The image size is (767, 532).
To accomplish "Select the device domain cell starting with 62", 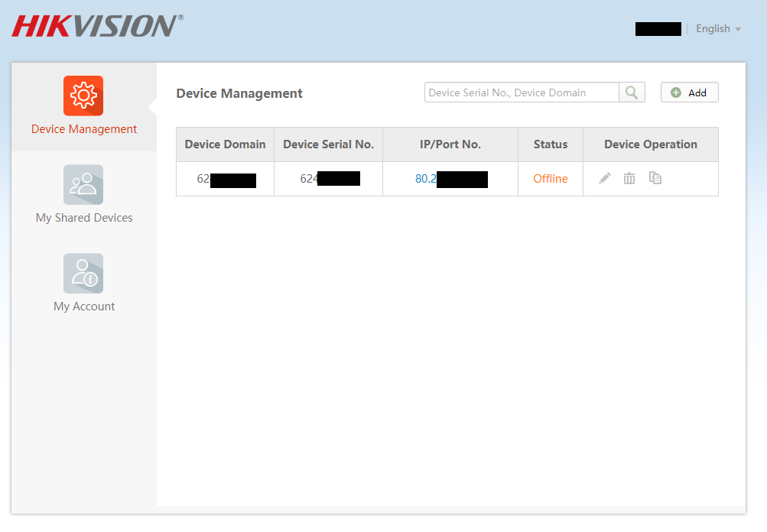I will click(225, 180).
